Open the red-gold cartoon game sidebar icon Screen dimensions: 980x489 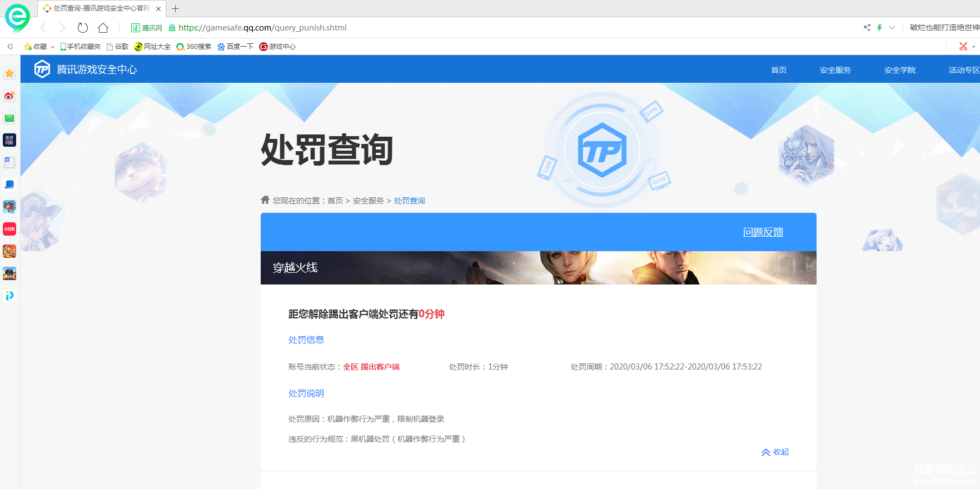click(x=9, y=251)
